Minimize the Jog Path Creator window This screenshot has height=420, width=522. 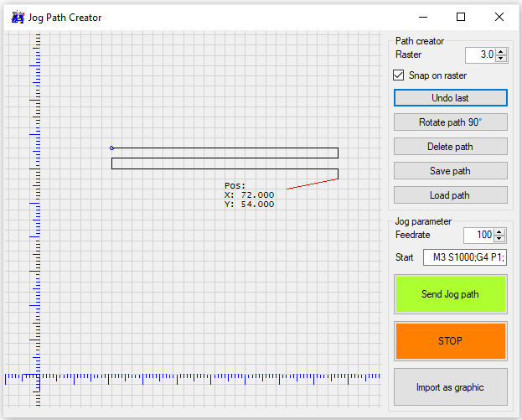(x=423, y=17)
